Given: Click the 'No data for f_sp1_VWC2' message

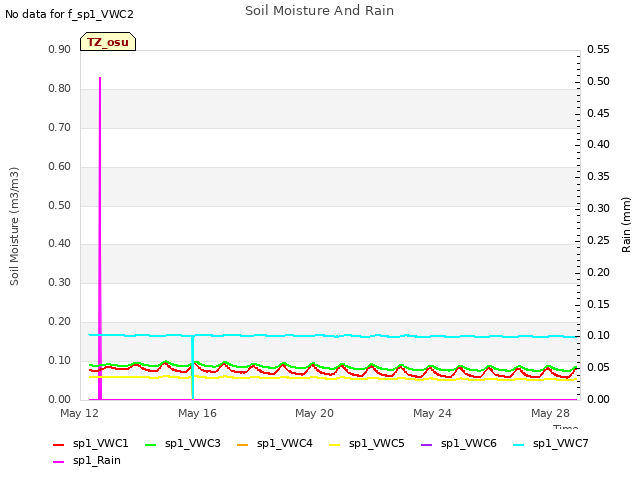Looking at the screenshot, I should point(69,14).
